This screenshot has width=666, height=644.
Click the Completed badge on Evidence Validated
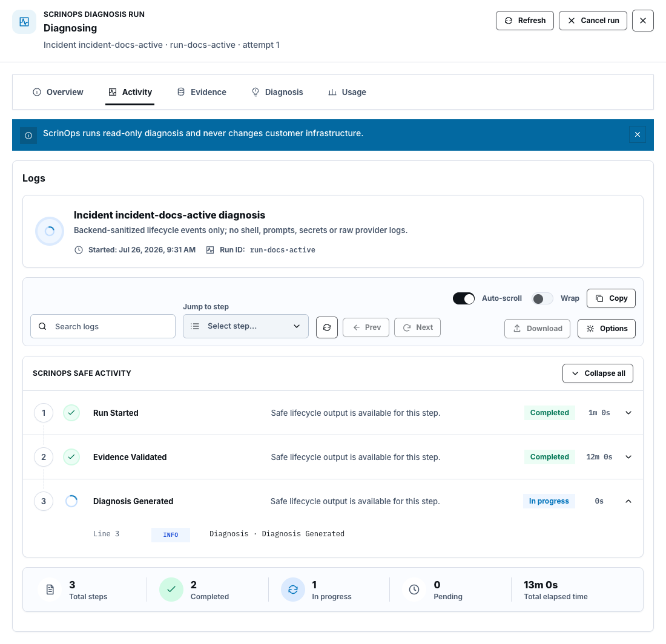[549, 457]
